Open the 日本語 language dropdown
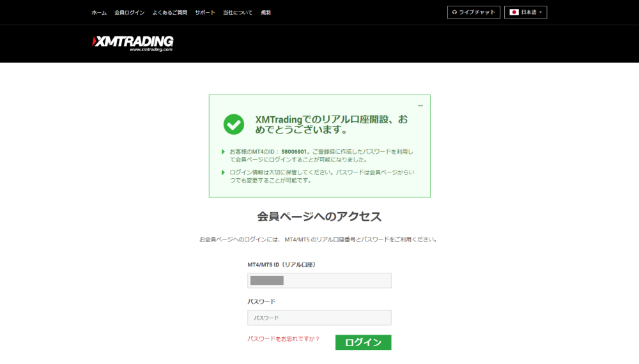Image resolution: width=639 pixels, height=364 pixels. point(526,12)
